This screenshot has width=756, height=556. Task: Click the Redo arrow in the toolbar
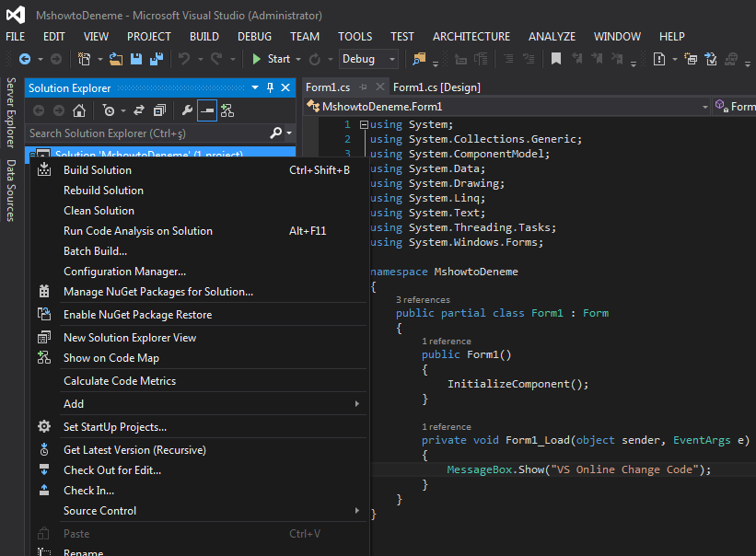coord(216,59)
